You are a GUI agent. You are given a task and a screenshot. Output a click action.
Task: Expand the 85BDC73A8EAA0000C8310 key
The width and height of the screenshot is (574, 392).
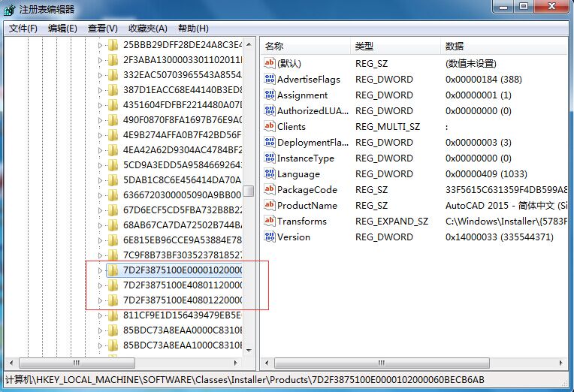(x=101, y=330)
